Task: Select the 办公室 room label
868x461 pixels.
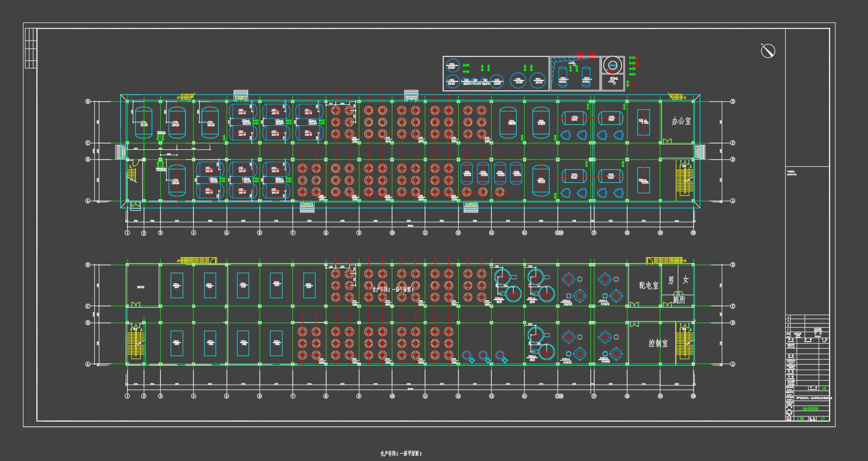Action: pos(681,121)
